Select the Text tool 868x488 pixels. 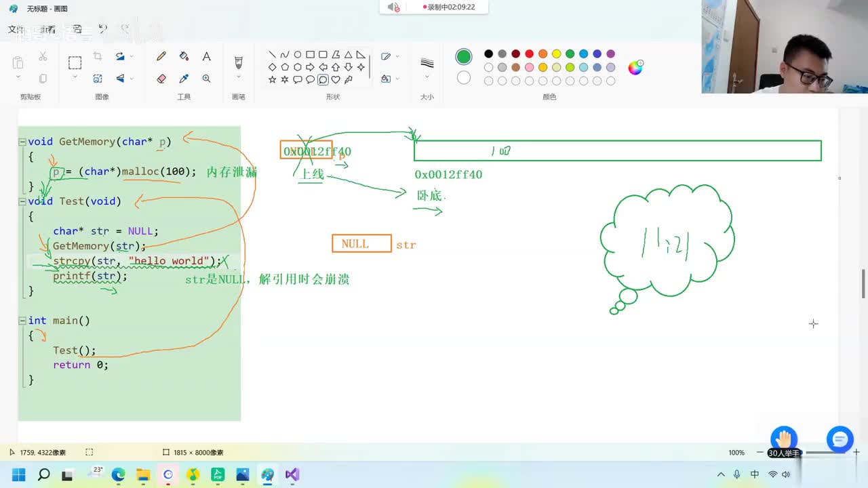point(206,57)
